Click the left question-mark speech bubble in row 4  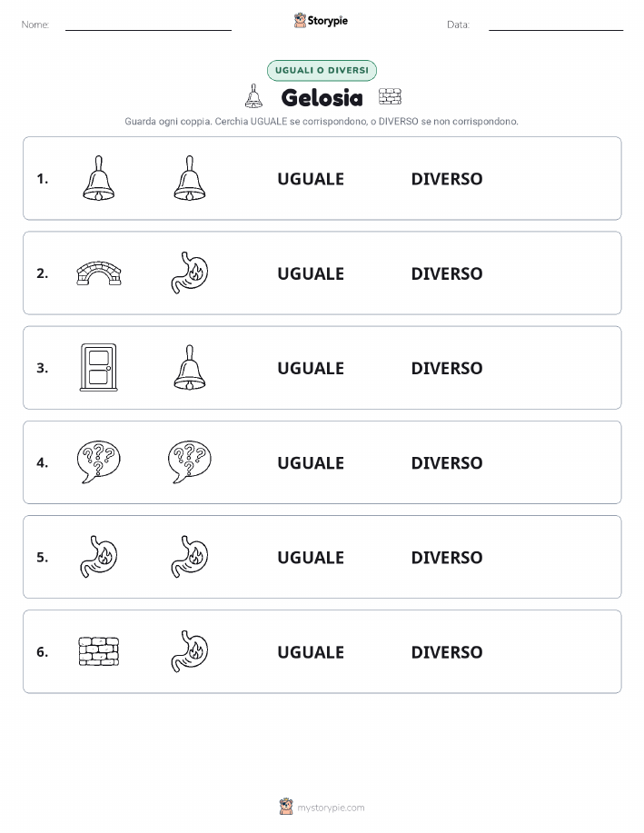pyautogui.click(x=99, y=462)
